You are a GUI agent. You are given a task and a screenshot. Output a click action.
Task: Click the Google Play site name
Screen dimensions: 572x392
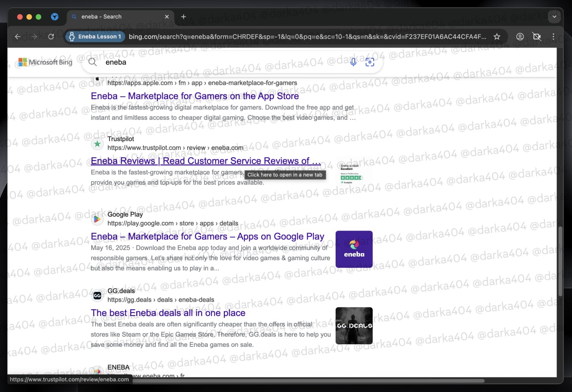pyautogui.click(x=125, y=215)
